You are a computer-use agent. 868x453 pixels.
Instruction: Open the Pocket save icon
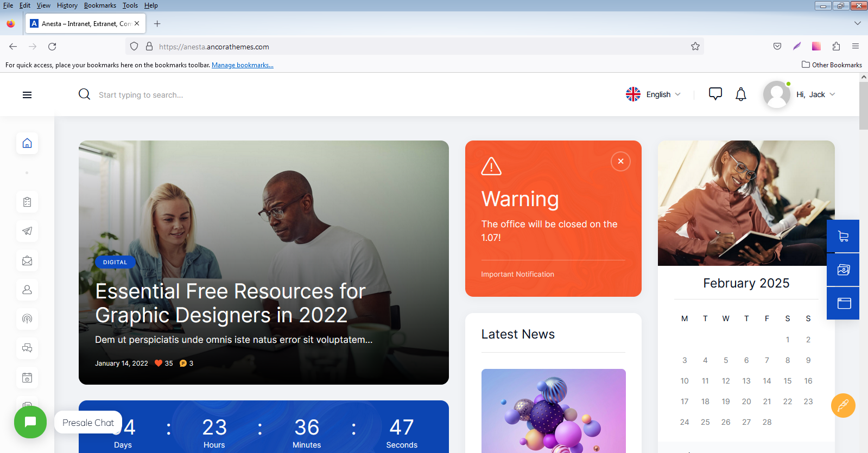pos(777,47)
